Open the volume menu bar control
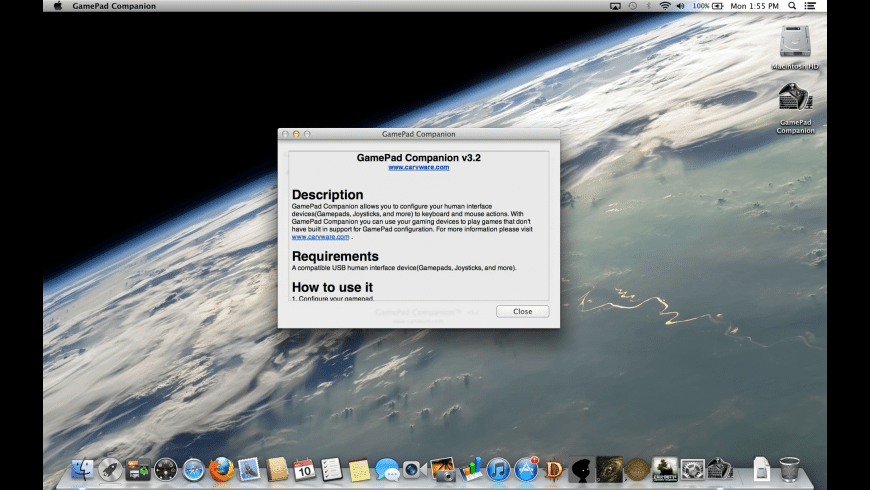The image size is (870, 490). click(x=680, y=6)
